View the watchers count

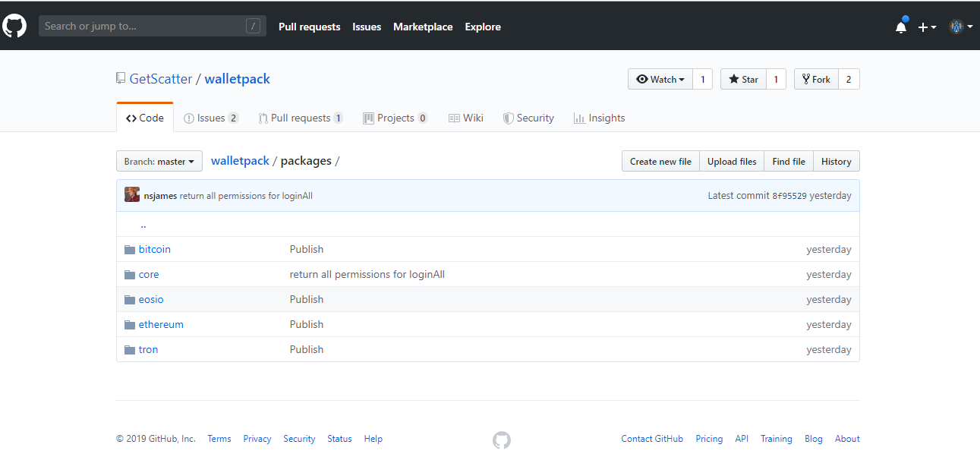[x=703, y=79]
